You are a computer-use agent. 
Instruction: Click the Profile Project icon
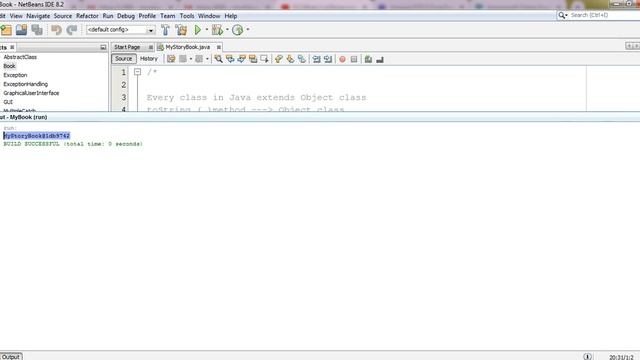238,30
